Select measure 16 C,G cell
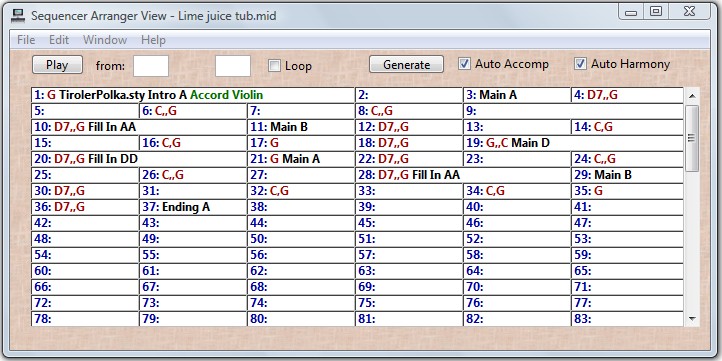 tap(193, 143)
